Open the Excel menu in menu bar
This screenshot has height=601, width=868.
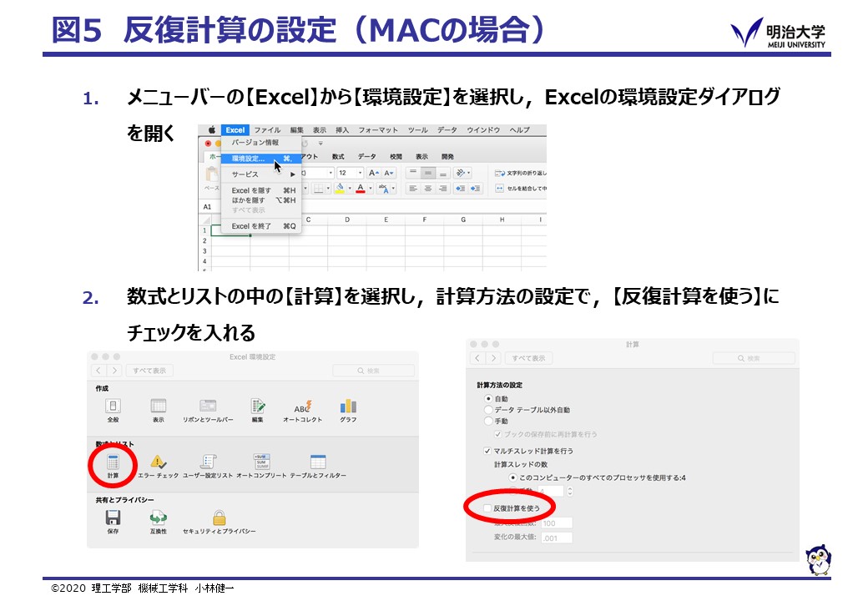coord(235,130)
